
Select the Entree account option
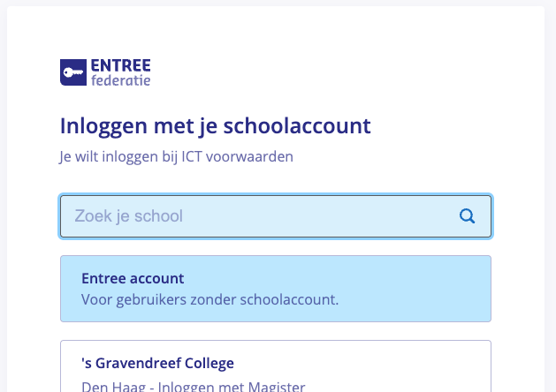(x=276, y=289)
